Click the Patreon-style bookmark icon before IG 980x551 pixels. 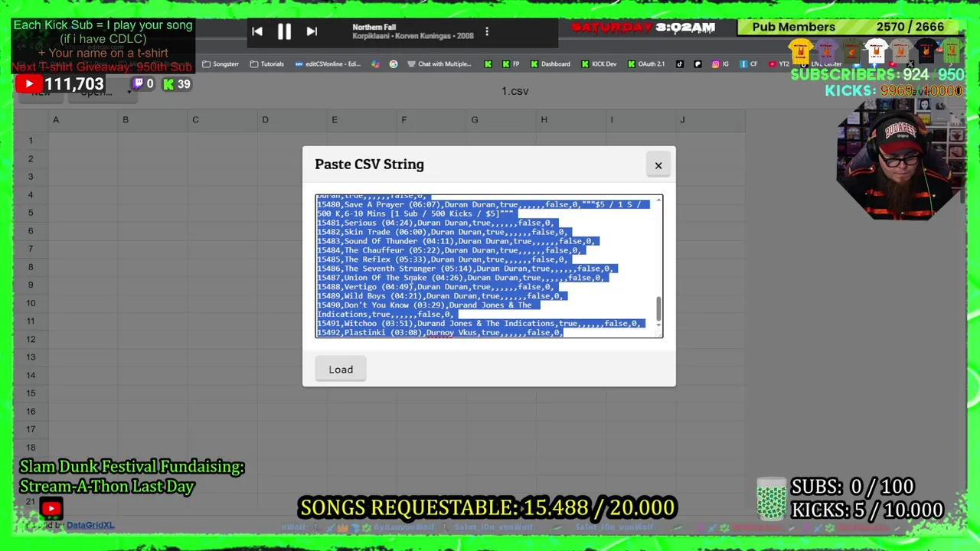click(x=697, y=64)
